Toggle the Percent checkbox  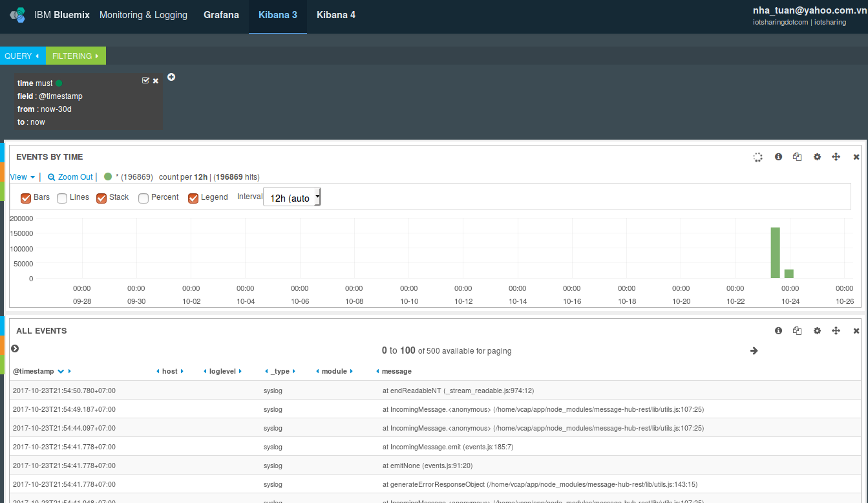143,198
